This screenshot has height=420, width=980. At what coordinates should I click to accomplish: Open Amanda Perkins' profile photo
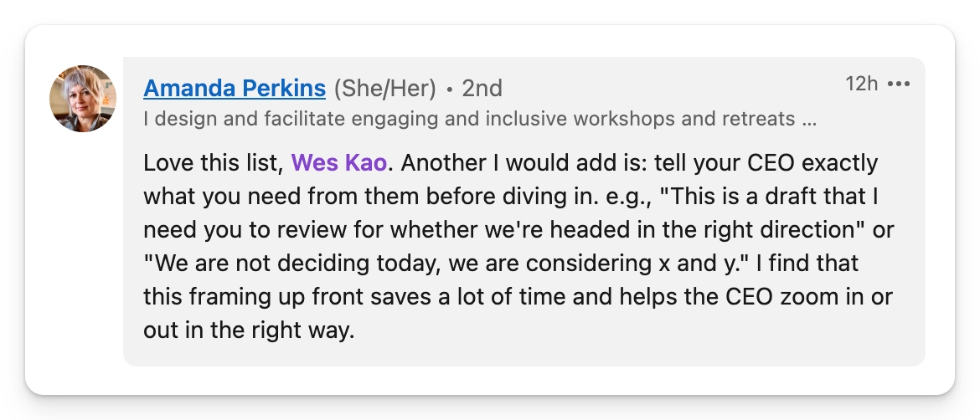tap(83, 99)
